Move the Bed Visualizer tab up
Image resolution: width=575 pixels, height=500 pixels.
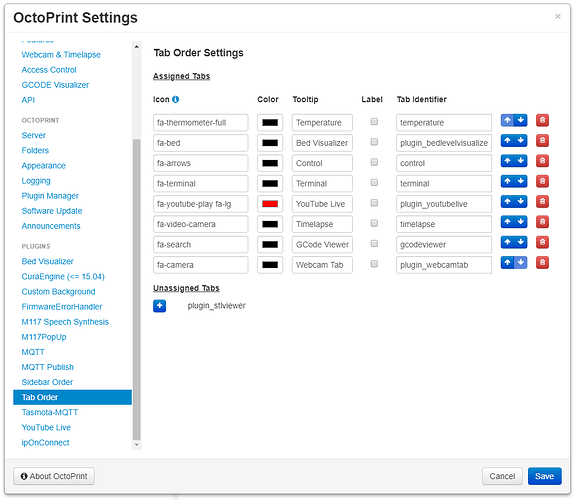click(x=507, y=140)
